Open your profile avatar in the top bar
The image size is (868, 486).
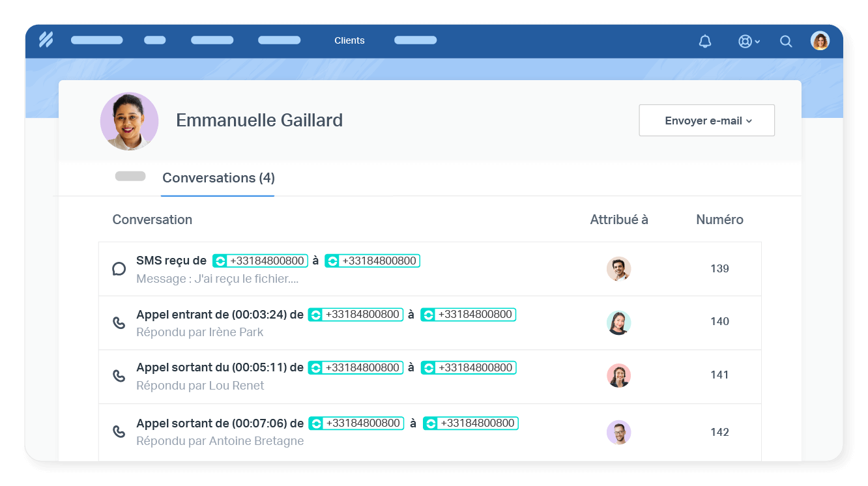[820, 40]
